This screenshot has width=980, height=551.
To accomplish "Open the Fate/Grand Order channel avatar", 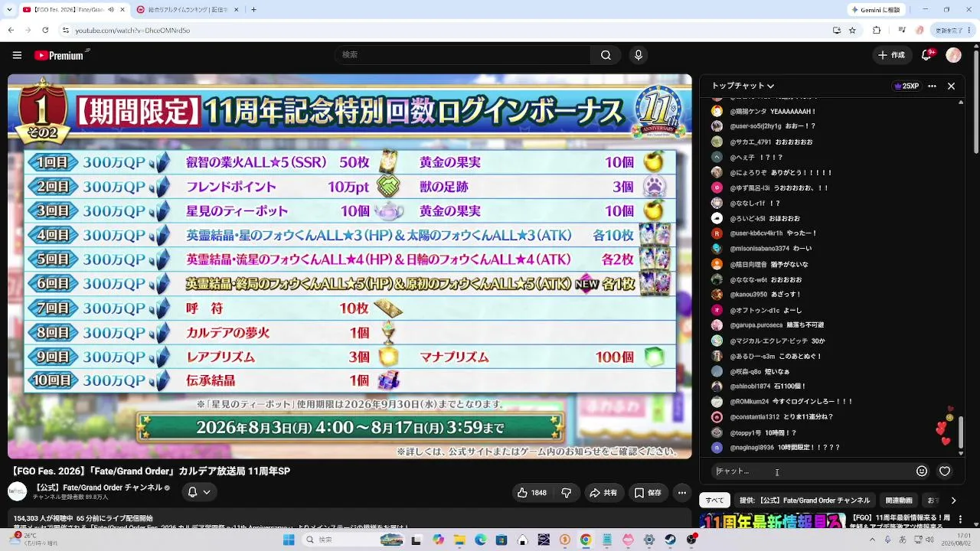I will pyautogui.click(x=17, y=491).
